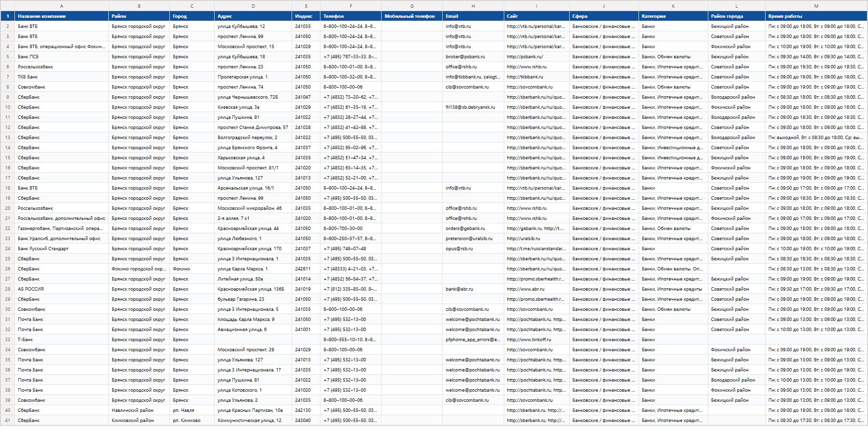This screenshot has height=434, width=868.
Task: Click the 'Название компании' header cell
Action: pyautogui.click(x=62, y=16)
